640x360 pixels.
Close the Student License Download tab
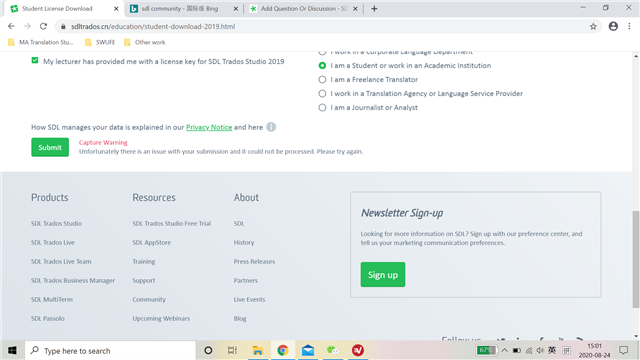tap(116, 9)
